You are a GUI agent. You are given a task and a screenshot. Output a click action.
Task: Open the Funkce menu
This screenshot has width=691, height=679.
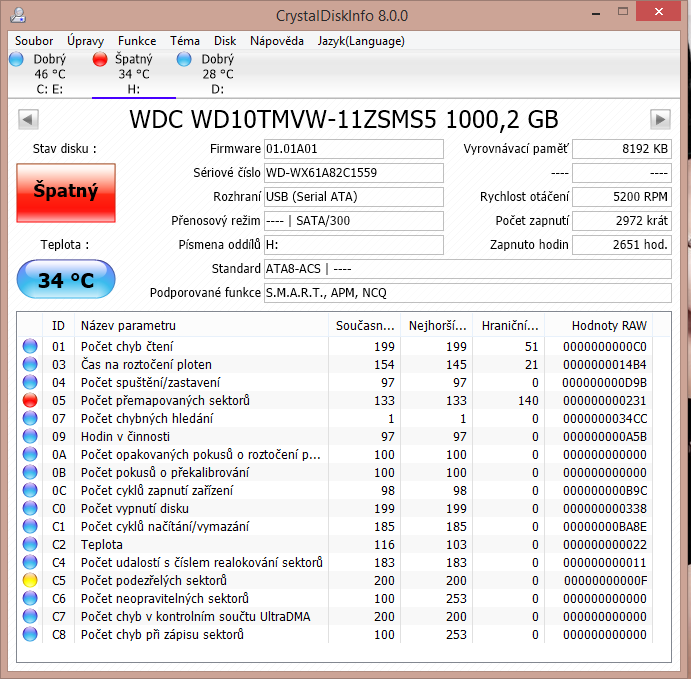click(137, 41)
